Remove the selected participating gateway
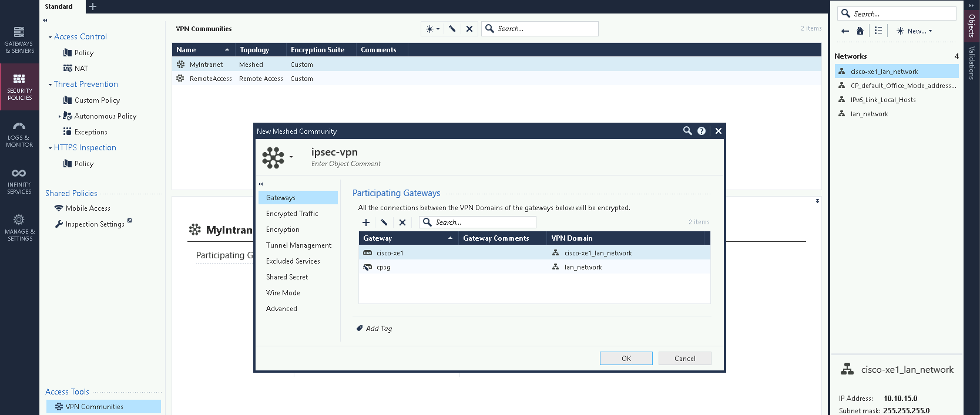 (x=402, y=222)
